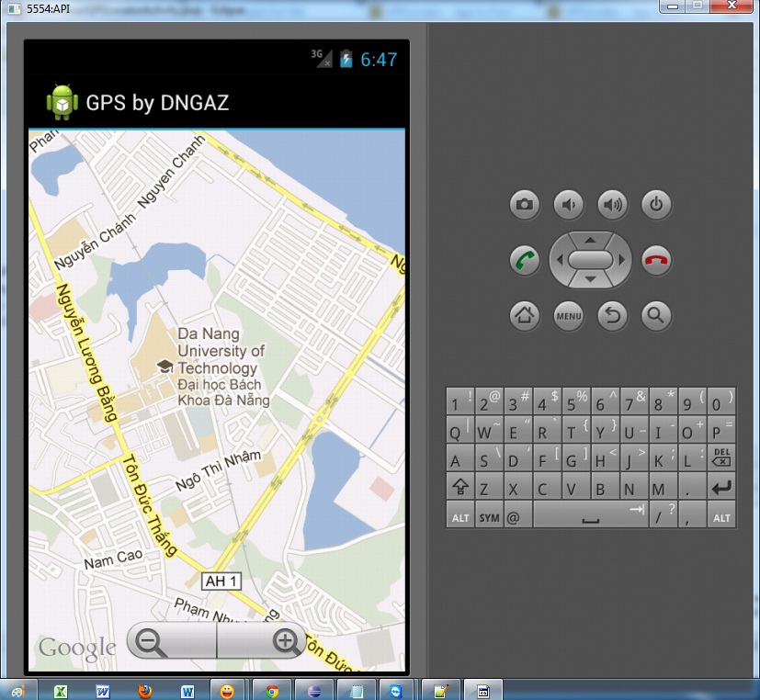Click the P key on the keyboard

[x=721, y=429]
